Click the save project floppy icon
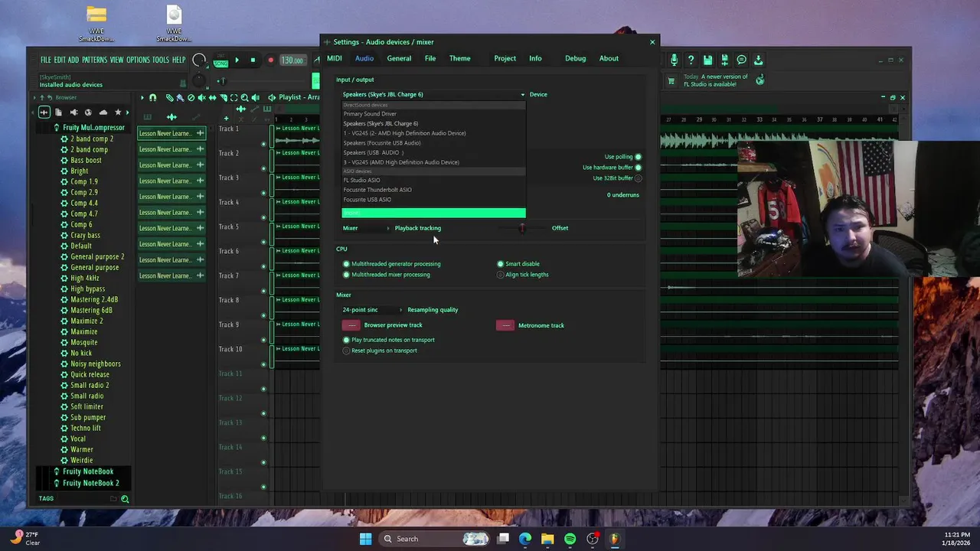The width and height of the screenshot is (980, 551). pyautogui.click(x=707, y=60)
